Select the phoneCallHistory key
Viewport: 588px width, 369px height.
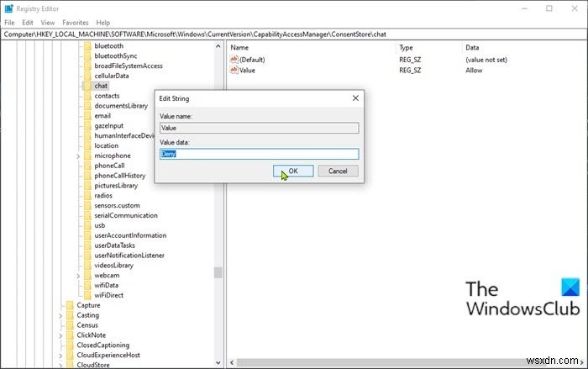120,176
